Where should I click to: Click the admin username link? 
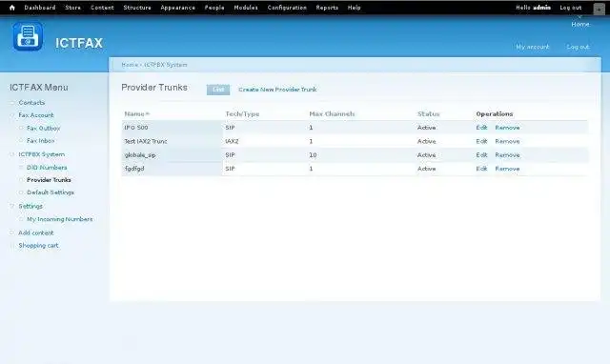[541, 8]
